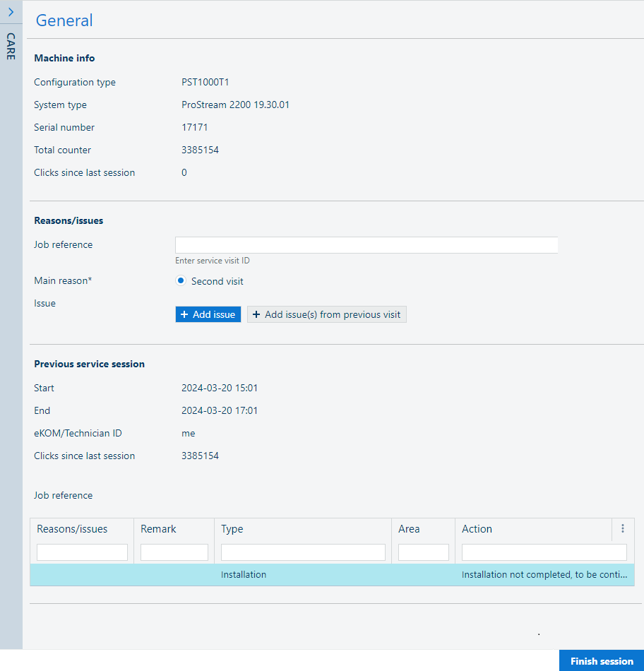Select the Installation row in the table
Screen dimensions: 644x671
pyautogui.click(x=244, y=575)
